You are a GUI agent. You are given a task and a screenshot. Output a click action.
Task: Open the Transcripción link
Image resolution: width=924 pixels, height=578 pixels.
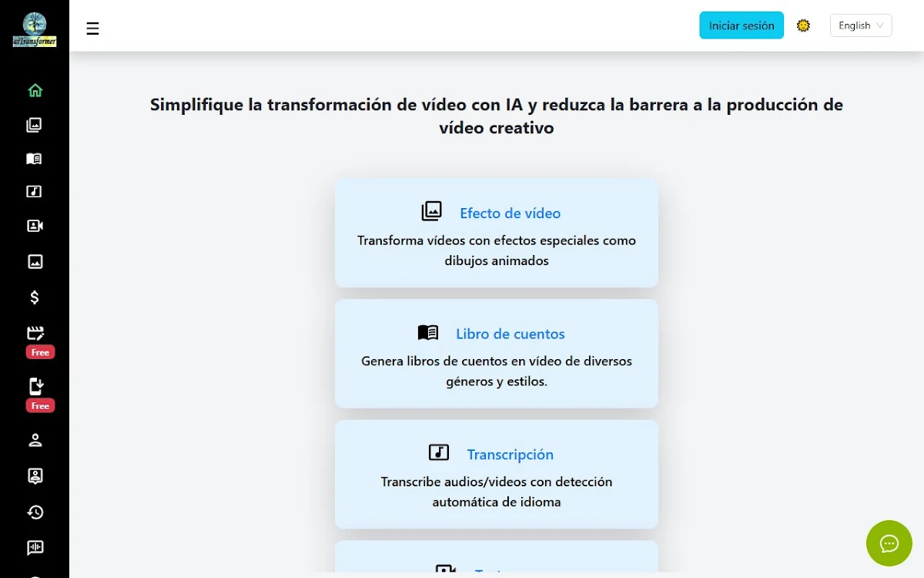(511, 454)
